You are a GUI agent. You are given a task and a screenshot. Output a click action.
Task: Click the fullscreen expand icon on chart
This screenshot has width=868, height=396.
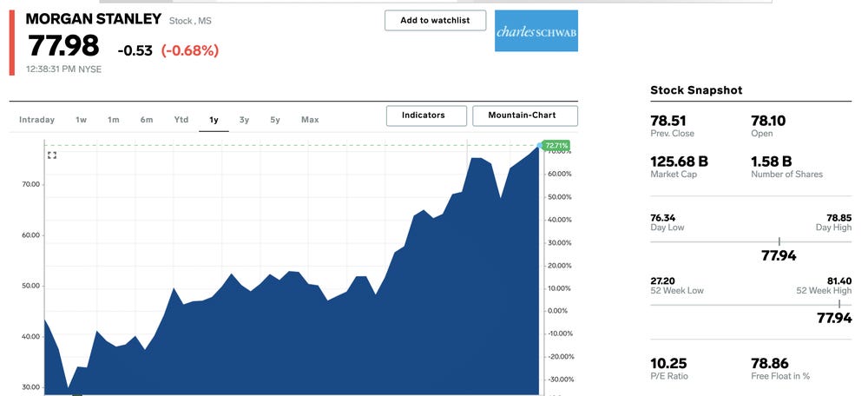[x=52, y=155]
